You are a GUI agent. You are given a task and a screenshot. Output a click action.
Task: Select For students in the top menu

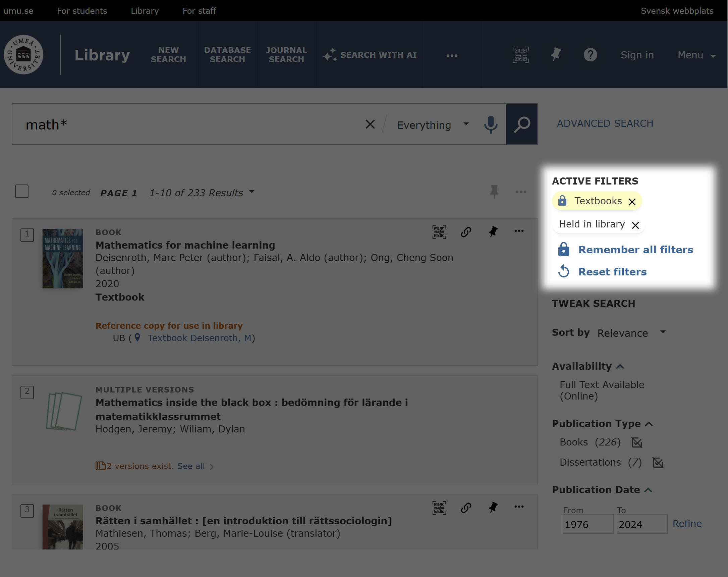point(82,10)
